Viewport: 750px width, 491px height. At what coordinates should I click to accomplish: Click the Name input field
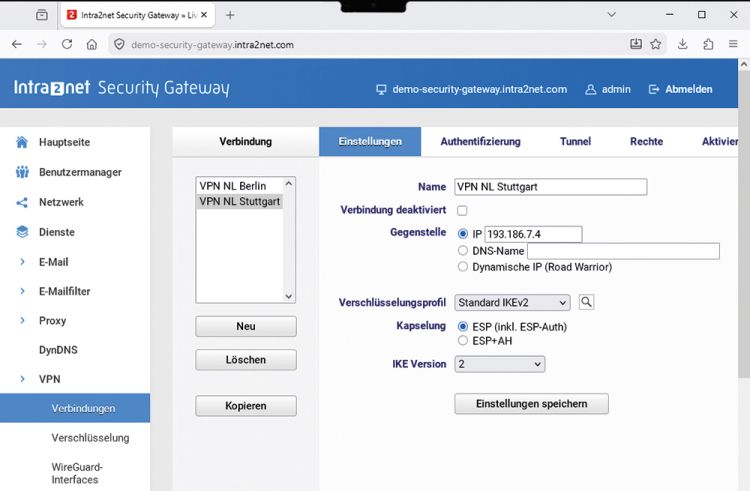coord(551,187)
